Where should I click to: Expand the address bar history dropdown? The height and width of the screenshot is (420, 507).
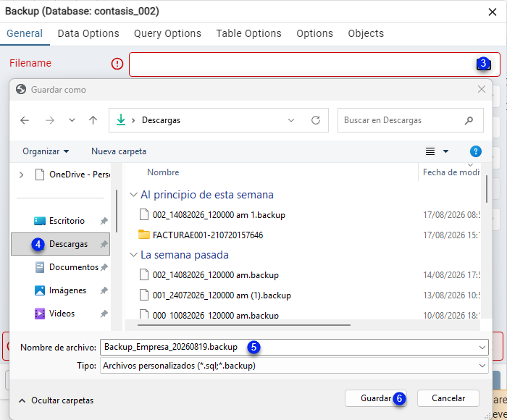[x=291, y=120]
